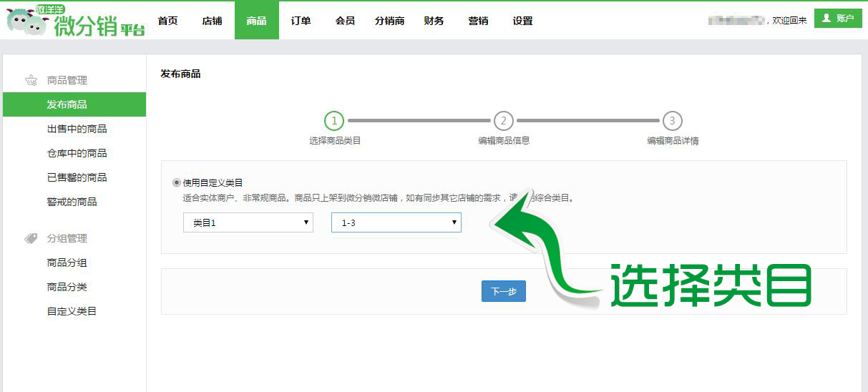Open 商品分组 under 分组管理

pos(67,263)
